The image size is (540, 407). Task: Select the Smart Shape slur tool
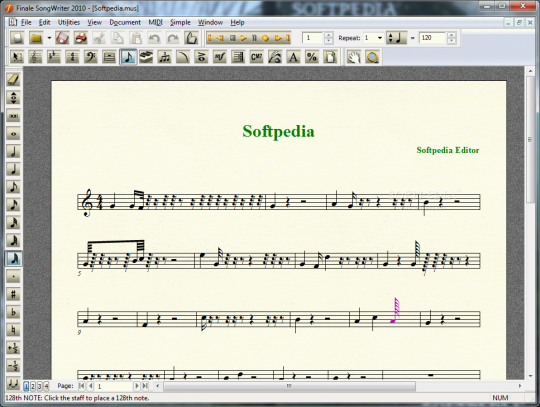pyautogui.click(x=183, y=57)
